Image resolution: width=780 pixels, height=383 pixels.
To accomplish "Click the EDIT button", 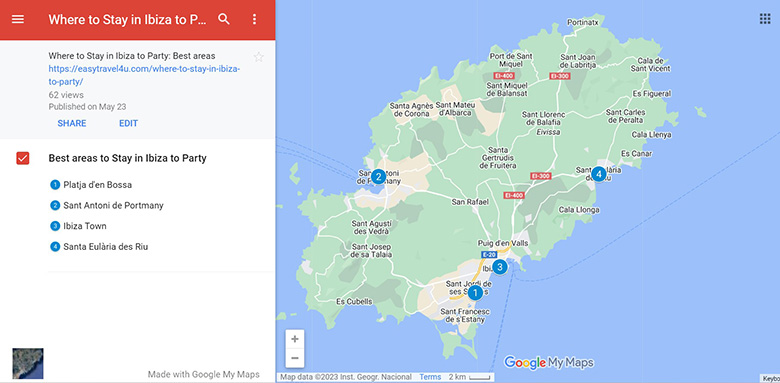I will pos(128,123).
